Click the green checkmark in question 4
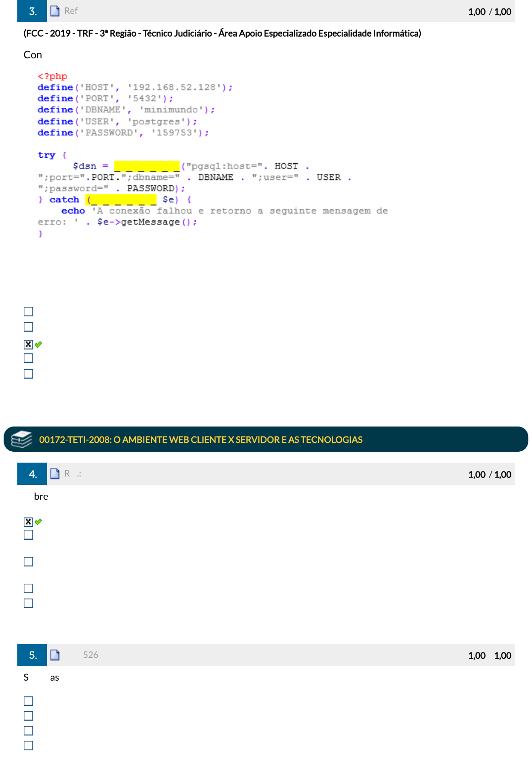This screenshot has height=776, width=532. point(39,521)
